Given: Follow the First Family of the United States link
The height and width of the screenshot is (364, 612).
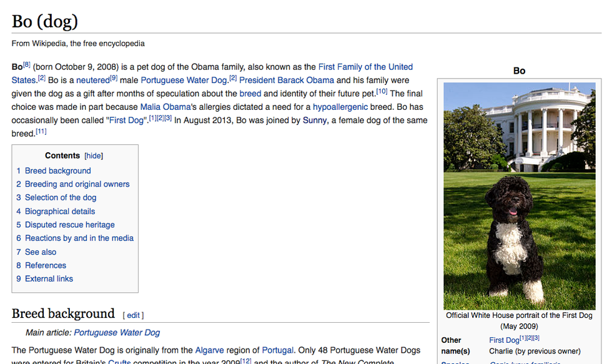Looking at the screenshot, I should pos(365,67).
